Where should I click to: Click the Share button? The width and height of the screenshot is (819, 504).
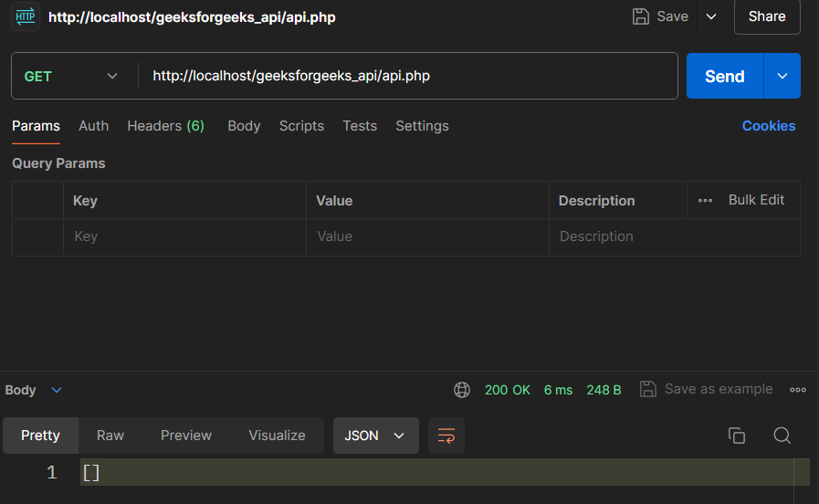point(767,16)
